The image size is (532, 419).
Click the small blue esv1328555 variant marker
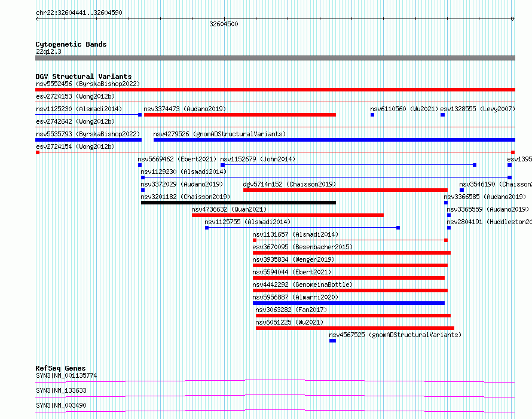(442, 115)
